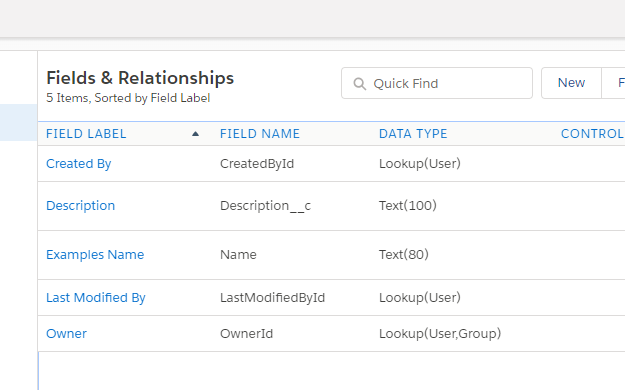Viewport: 625px width, 390px height.
Task: Click the New button
Action: coord(571,83)
